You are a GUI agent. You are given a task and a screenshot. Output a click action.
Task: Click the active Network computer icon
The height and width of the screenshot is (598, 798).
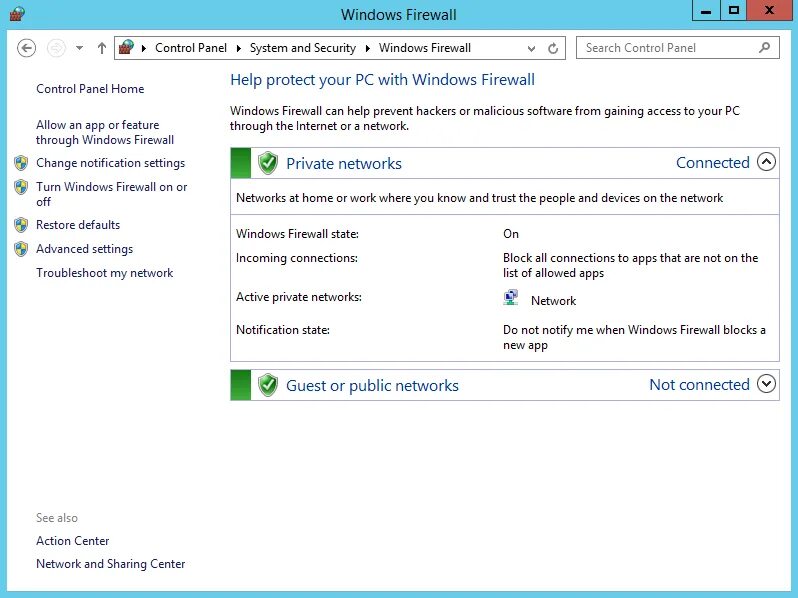pyautogui.click(x=510, y=298)
